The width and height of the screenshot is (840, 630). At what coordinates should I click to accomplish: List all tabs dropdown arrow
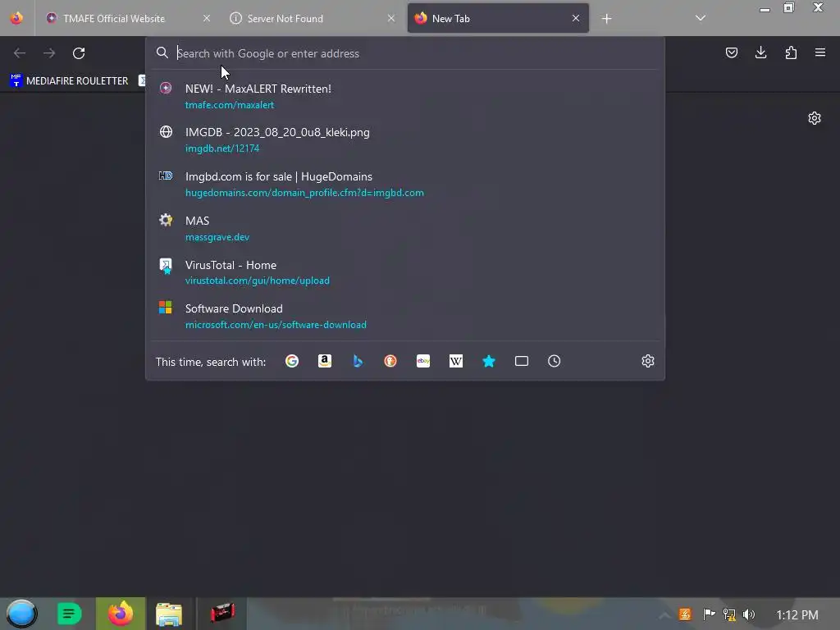701,18
